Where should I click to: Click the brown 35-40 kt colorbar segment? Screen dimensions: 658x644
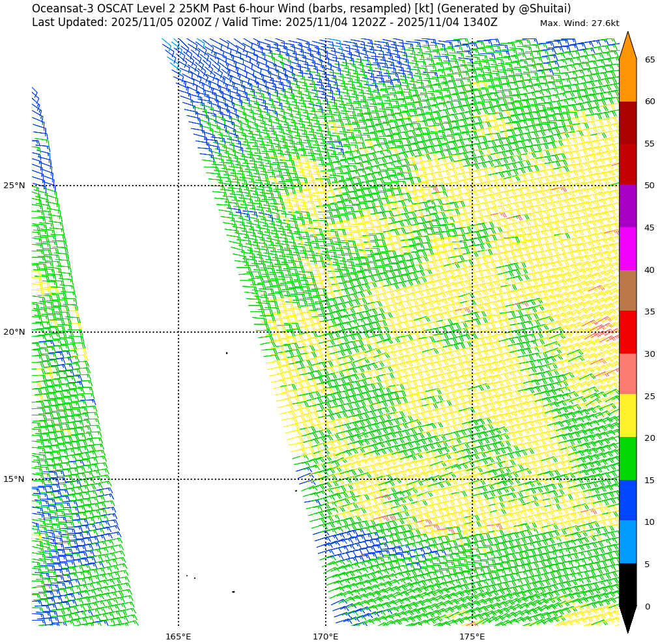627,290
